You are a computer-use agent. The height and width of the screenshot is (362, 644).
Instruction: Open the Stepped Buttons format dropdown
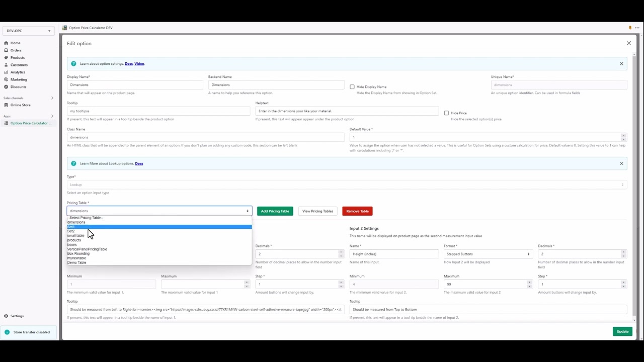pos(488,254)
